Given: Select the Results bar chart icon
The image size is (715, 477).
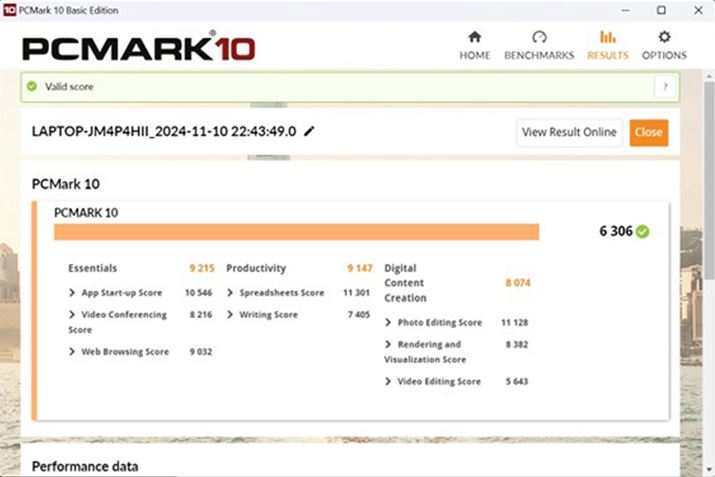Looking at the screenshot, I should (607, 37).
